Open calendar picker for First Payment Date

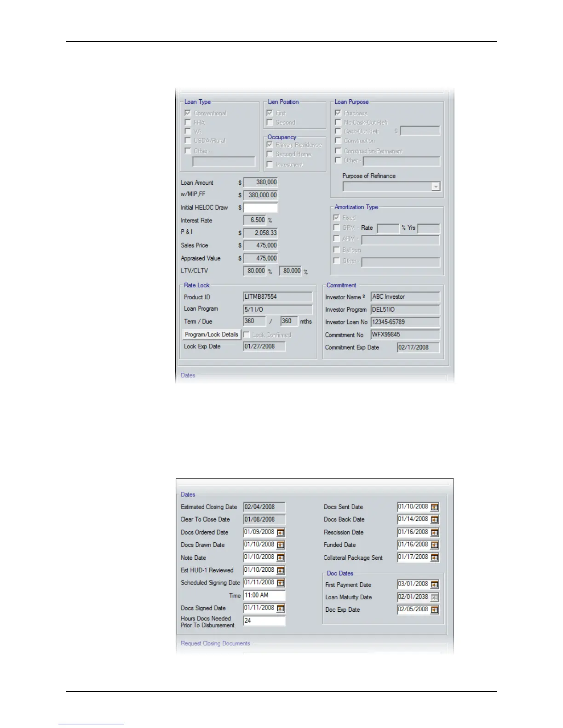pos(435,585)
